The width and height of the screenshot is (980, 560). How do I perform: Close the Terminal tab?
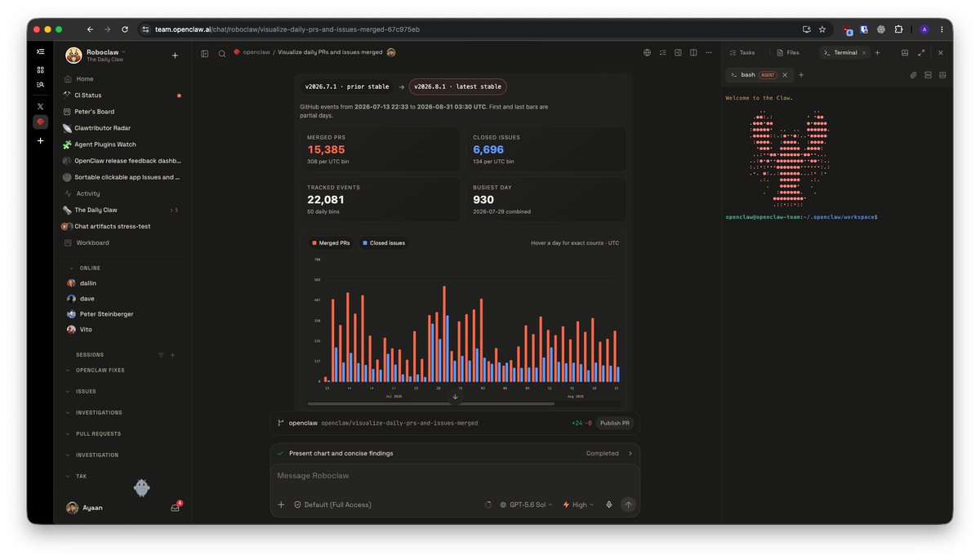864,52
